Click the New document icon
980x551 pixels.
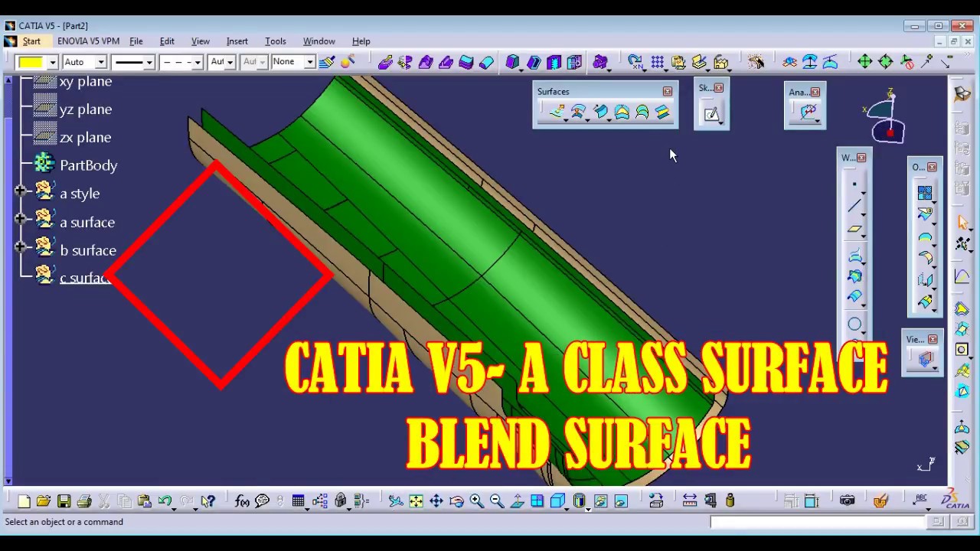point(24,501)
